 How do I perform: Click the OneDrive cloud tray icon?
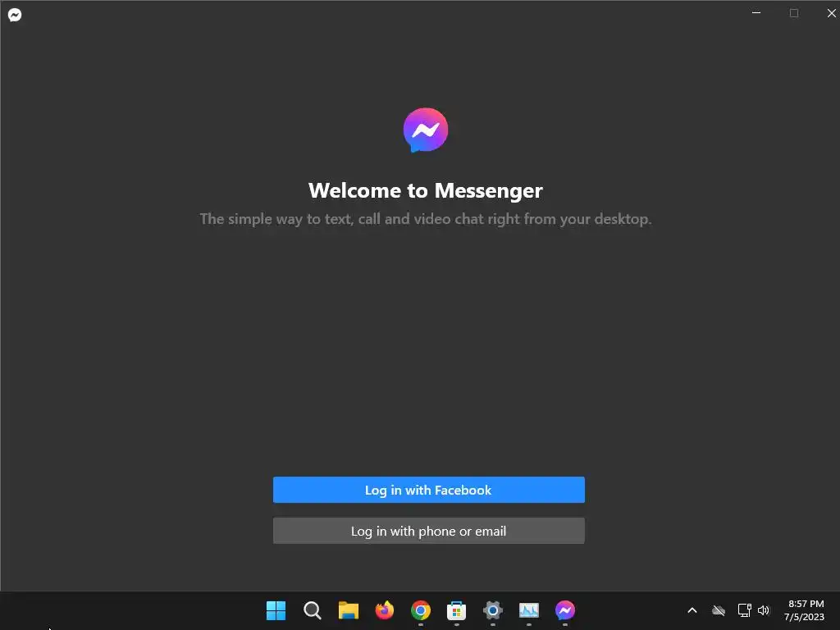[719, 610]
